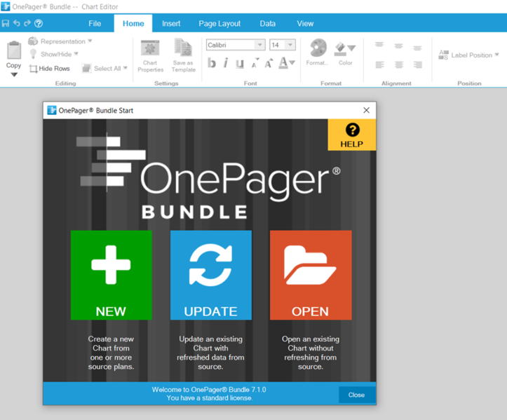Viewport: 507px width, 420px height.
Task: Toggle bold formatting
Action: (x=212, y=63)
